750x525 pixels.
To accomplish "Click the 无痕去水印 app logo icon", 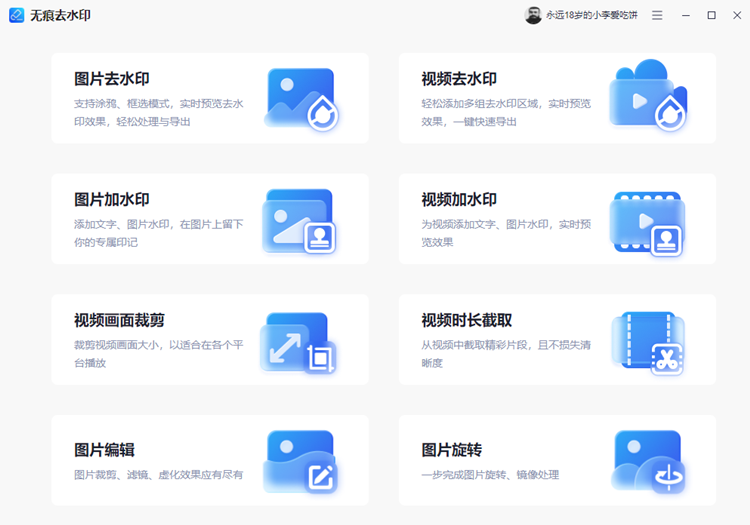I will point(16,15).
